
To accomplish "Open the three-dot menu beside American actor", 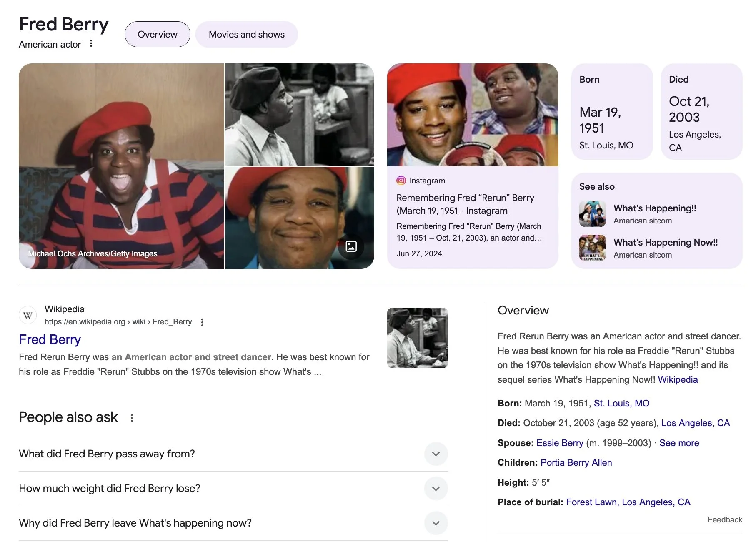I will pyautogui.click(x=91, y=44).
